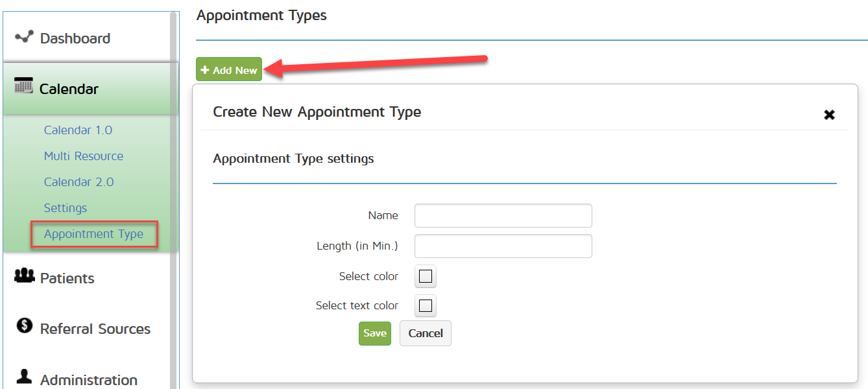Click the Calendar icon in sidebar

[23, 86]
